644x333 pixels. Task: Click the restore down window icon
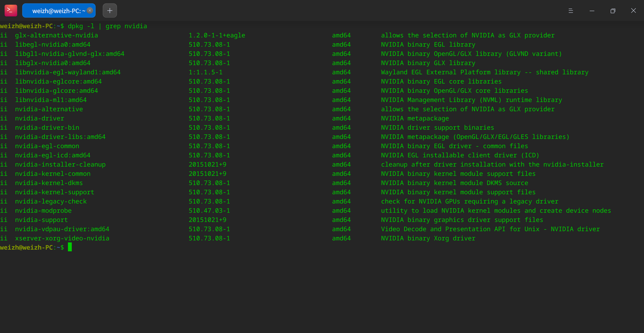pos(613,11)
